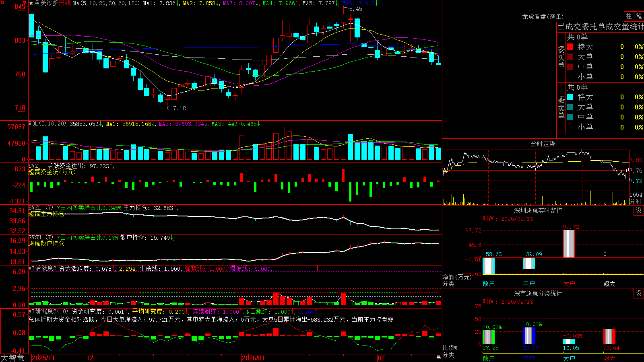Click the red 日线 period label
Viewport: 644px width, 362px height.
(65, 3)
